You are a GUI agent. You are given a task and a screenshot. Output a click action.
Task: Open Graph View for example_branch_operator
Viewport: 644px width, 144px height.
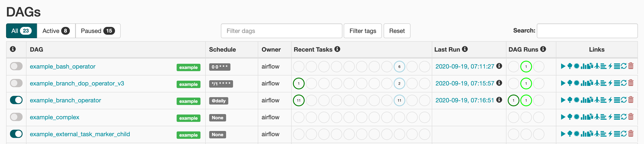[x=577, y=100]
